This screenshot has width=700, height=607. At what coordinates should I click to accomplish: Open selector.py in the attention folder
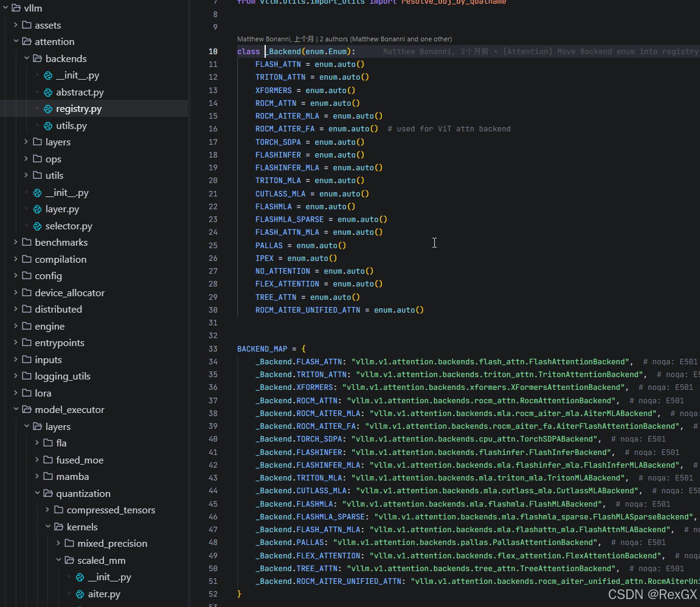coord(69,226)
